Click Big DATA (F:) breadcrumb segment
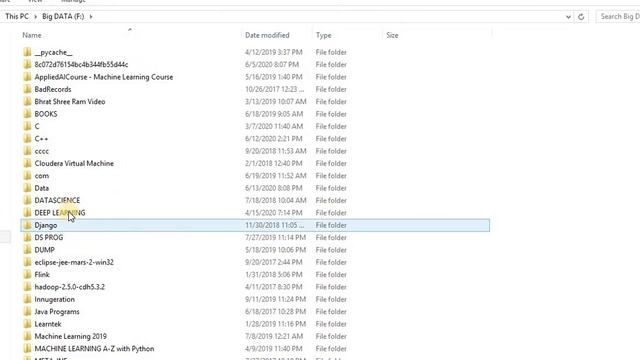The width and height of the screenshot is (640, 360). pyautogui.click(x=63, y=16)
